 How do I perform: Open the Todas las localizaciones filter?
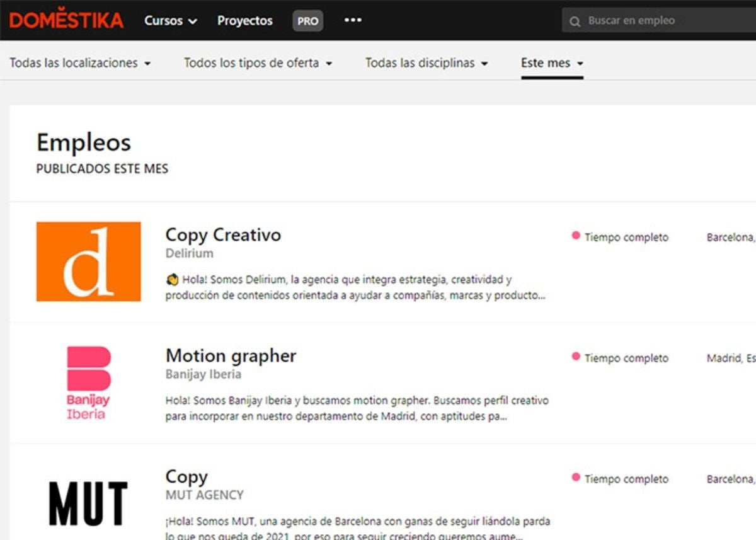point(80,63)
